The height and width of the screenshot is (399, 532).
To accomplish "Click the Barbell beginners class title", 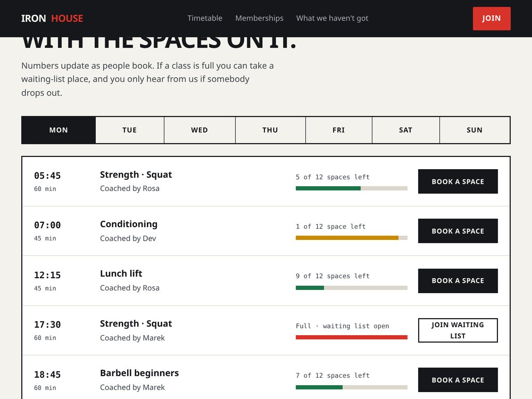I will [139, 373].
